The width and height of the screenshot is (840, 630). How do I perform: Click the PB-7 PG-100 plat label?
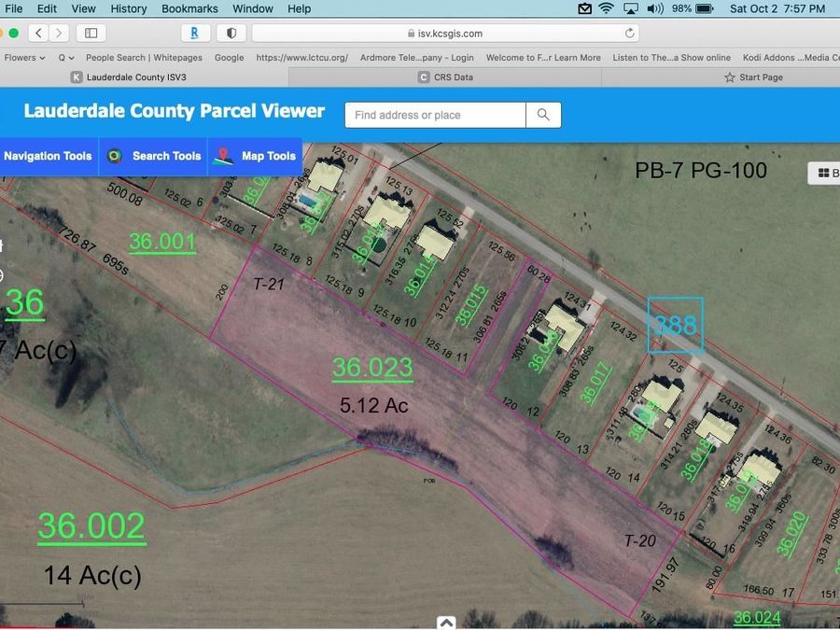[x=701, y=171]
